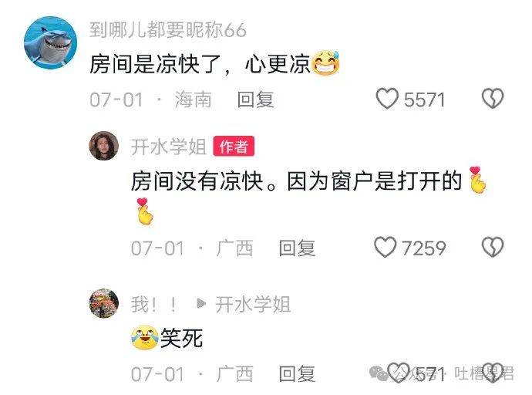Open the replied-to name 开水学姐 beside 我！！
This screenshot has width=532, height=395.
(x=253, y=304)
